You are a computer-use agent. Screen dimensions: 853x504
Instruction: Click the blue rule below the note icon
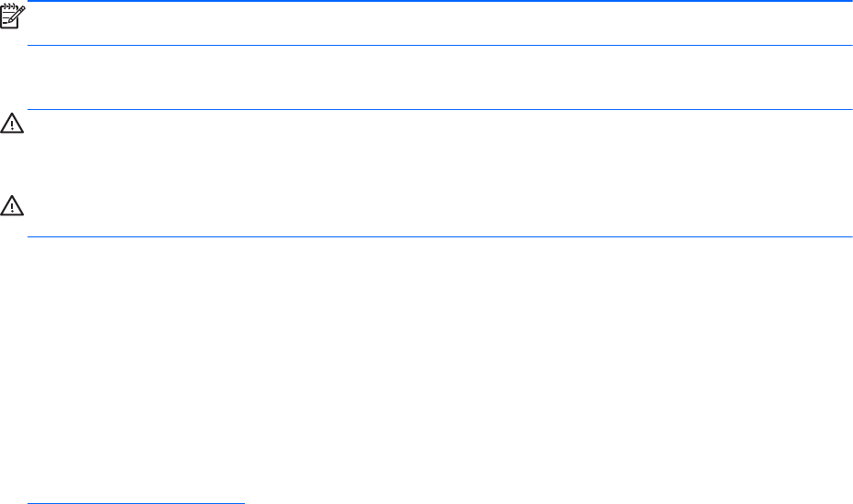[x=438, y=46]
